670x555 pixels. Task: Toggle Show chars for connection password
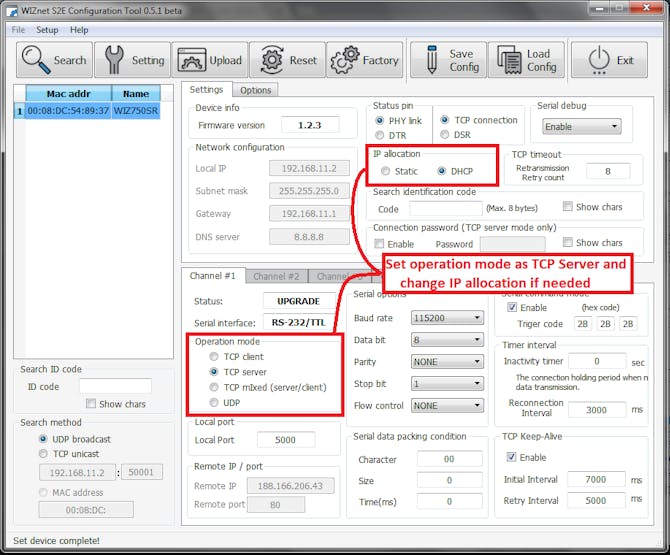[x=567, y=242]
